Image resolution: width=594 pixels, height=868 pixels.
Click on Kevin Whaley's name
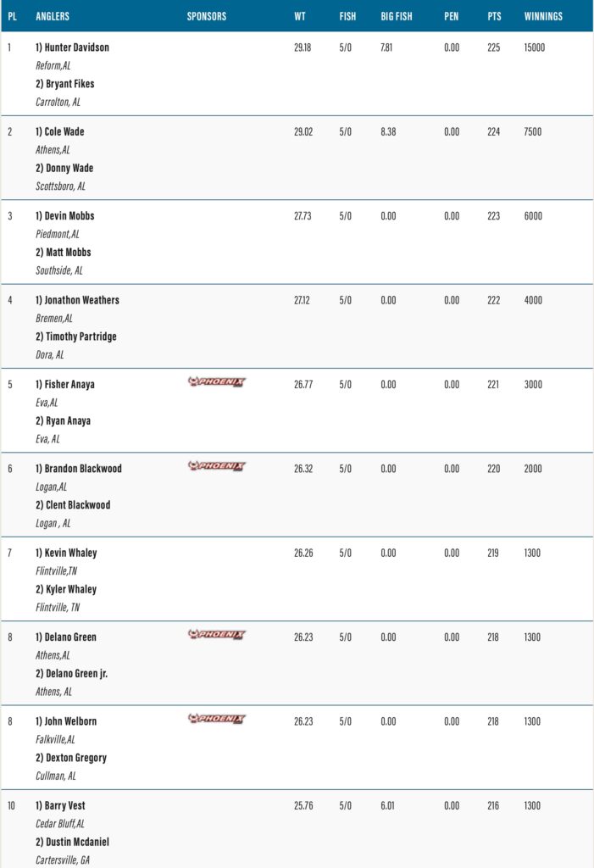[x=70, y=553]
